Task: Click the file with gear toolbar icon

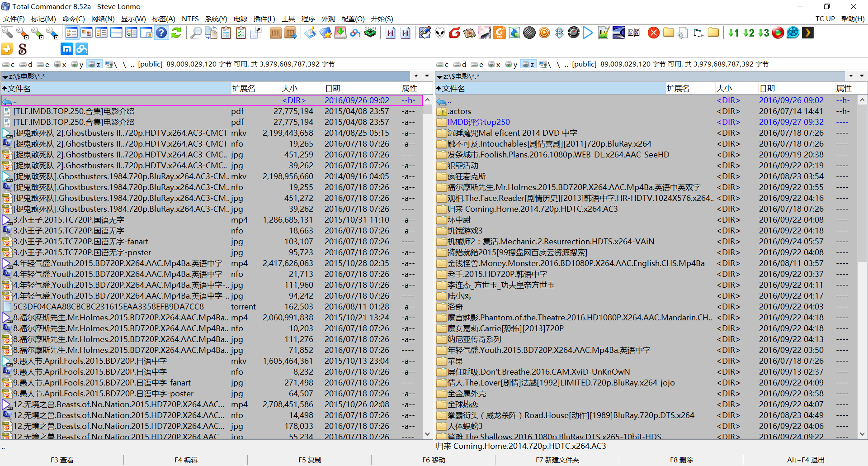Action: pyautogui.click(x=683, y=33)
